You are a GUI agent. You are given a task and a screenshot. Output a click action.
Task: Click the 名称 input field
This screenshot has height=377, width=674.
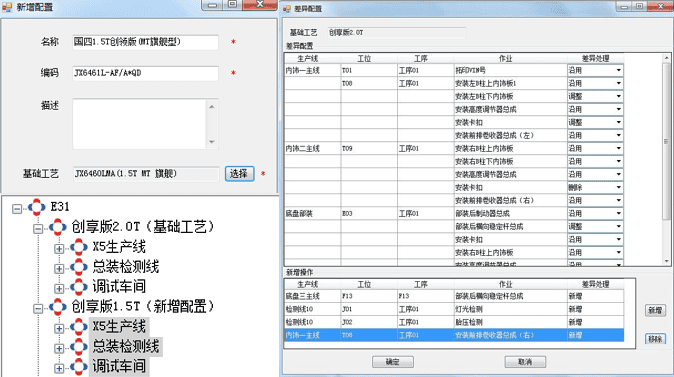(145, 42)
